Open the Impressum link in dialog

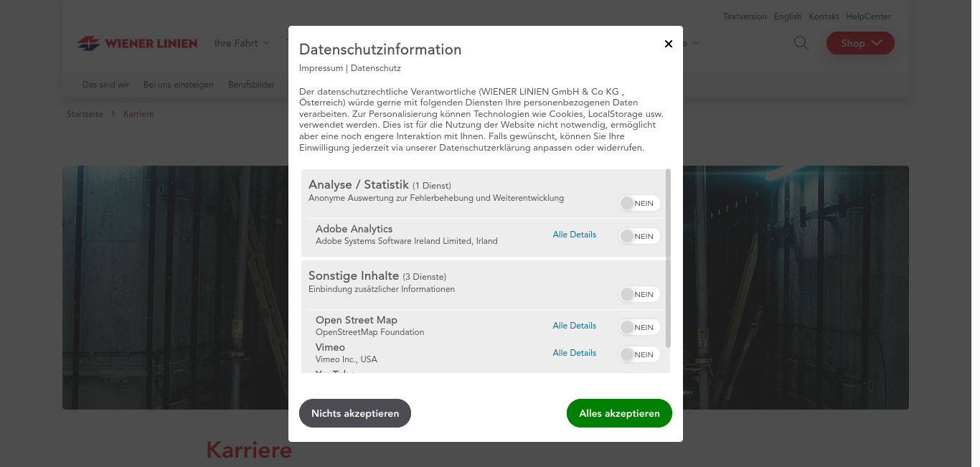click(x=321, y=68)
